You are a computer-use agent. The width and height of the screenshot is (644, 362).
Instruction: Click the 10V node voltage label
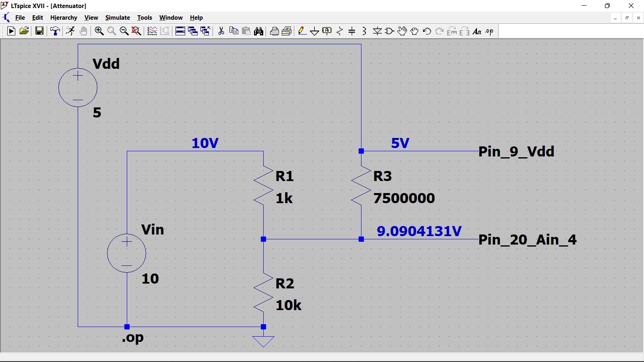click(205, 143)
